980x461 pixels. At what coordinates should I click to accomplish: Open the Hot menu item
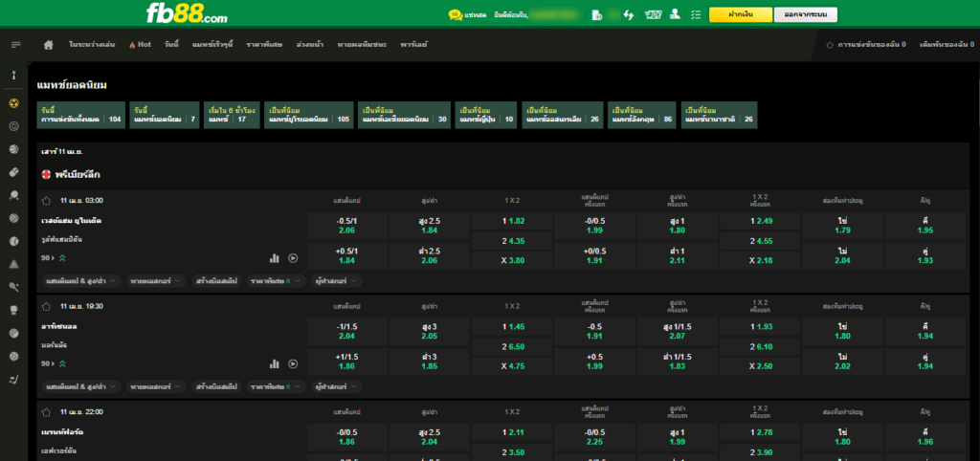tap(140, 44)
